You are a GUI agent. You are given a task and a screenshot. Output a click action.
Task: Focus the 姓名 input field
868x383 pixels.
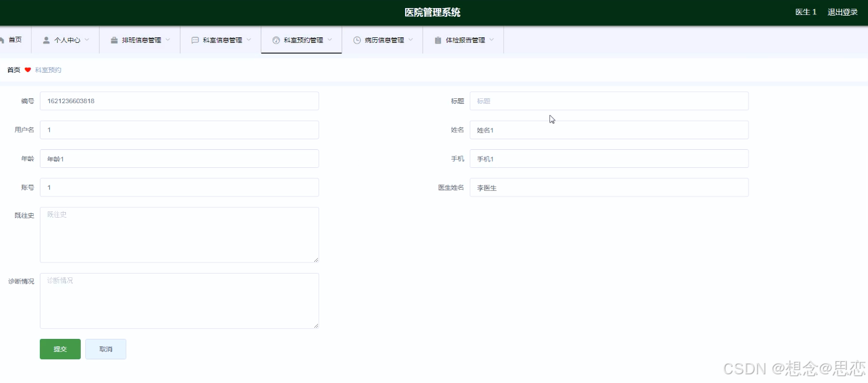tap(609, 130)
